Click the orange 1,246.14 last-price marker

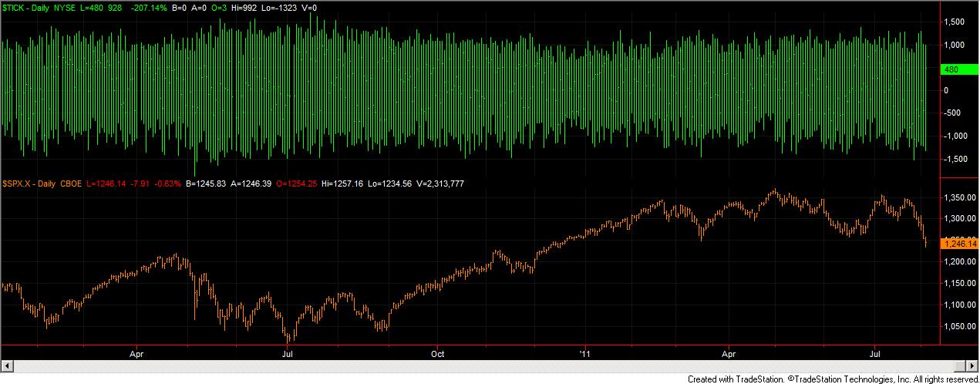click(x=960, y=244)
